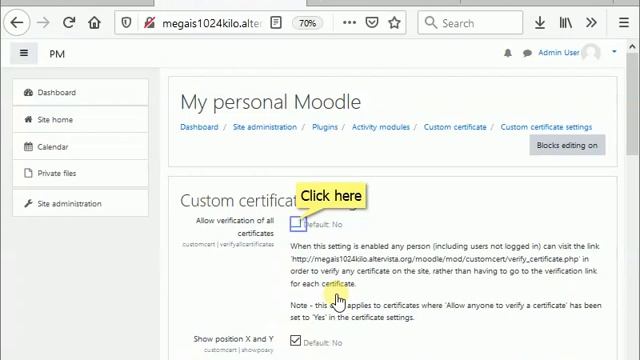Screen dimensions: 640x360
Task: Toggle the Moodle side navigation drawer
Action: pos(24,53)
